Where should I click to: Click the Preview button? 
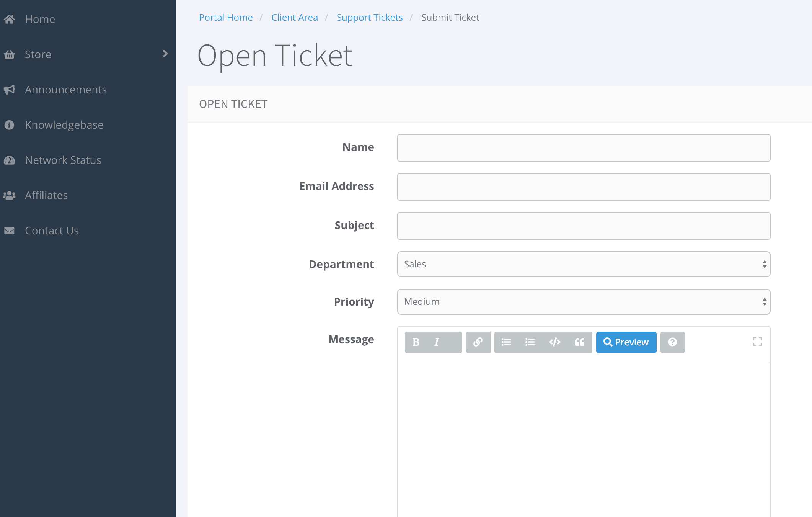[625, 342]
